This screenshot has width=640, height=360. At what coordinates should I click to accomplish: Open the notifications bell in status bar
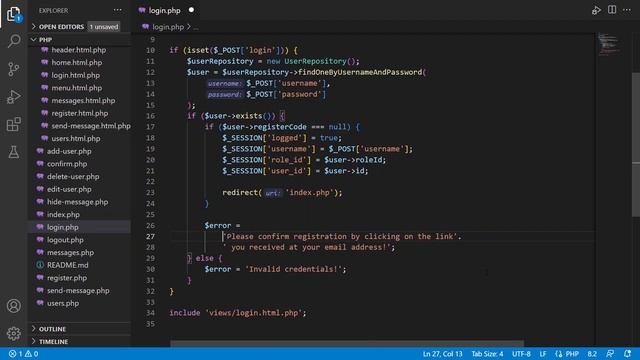pos(627,353)
